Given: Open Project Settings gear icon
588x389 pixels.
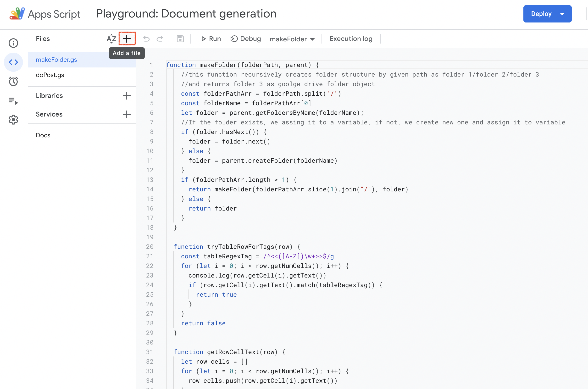Looking at the screenshot, I should pos(13,120).
